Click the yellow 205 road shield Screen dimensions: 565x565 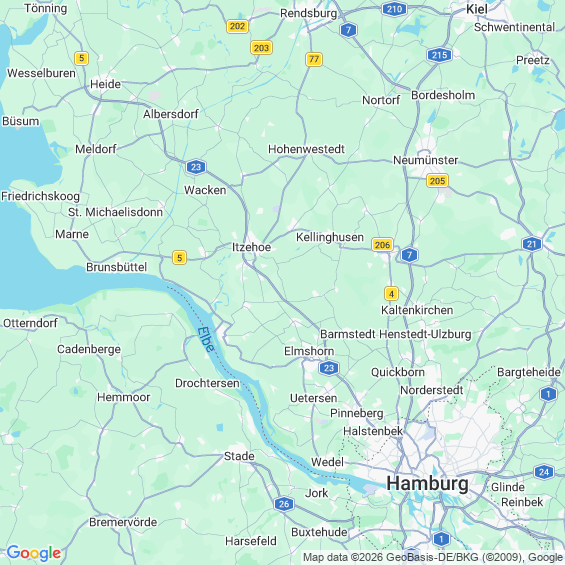pyautogui.click(x=437, y=181)
